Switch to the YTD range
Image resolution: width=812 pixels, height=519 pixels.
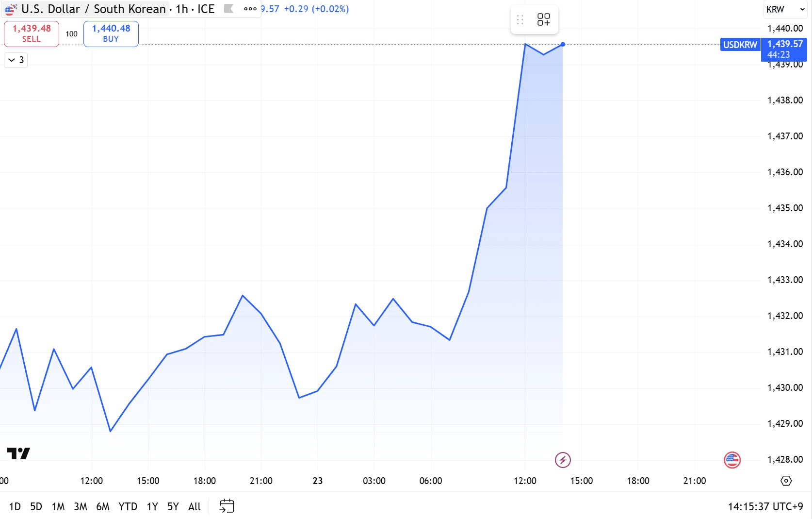128,506
